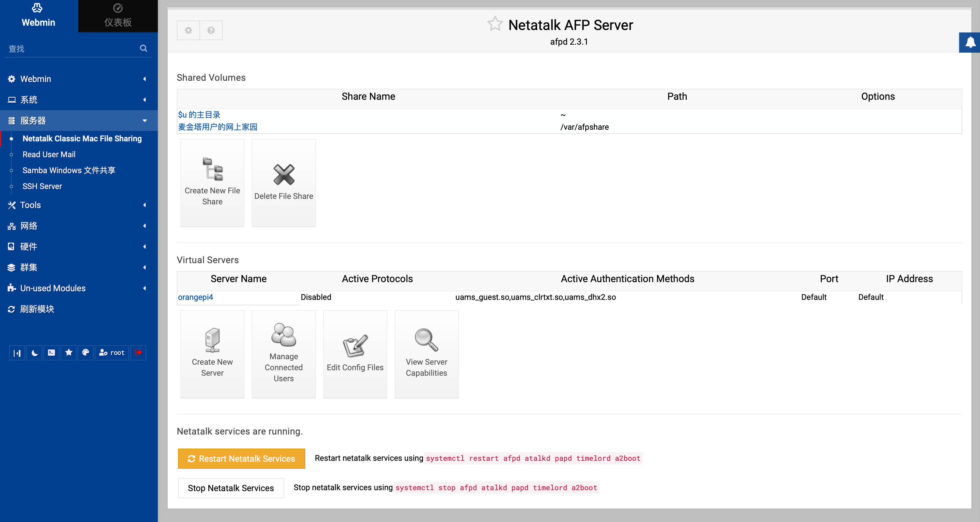Click the Delete File Share icon
This screenshot has height=522, width=980.
pyautogui.click(x=284, y=182)
